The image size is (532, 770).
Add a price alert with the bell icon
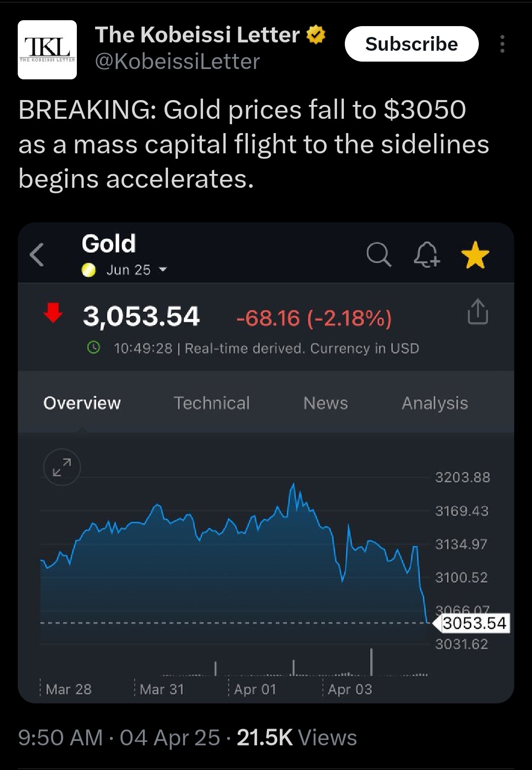426,255
